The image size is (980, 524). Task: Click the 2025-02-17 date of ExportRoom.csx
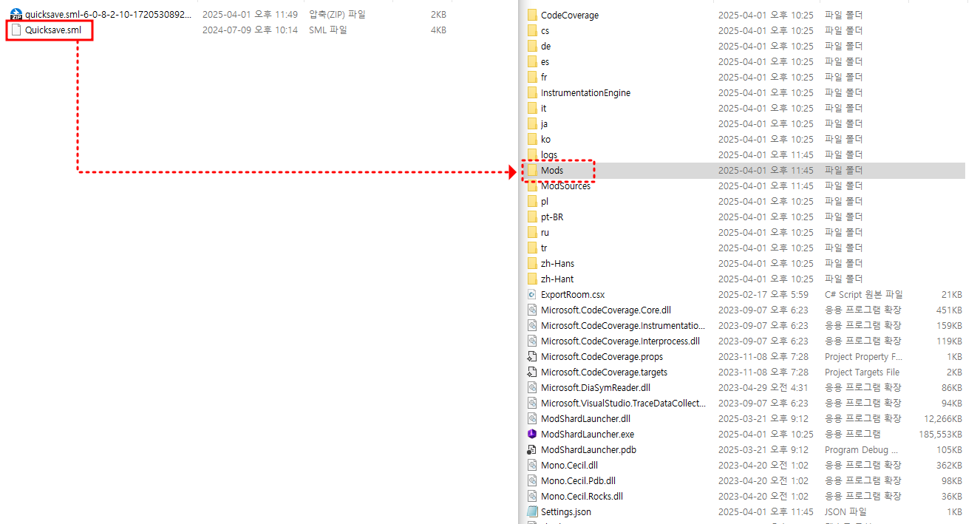click(x=763, y=294)
